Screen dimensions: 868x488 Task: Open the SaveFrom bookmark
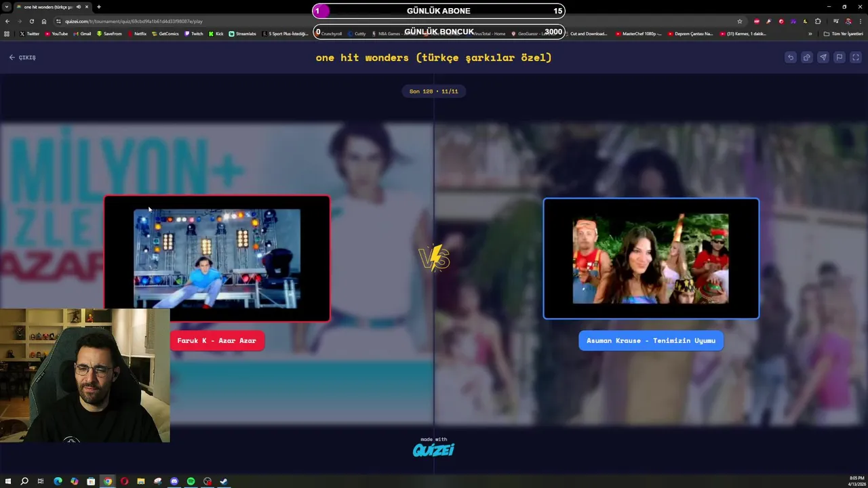tap(109, 33)
